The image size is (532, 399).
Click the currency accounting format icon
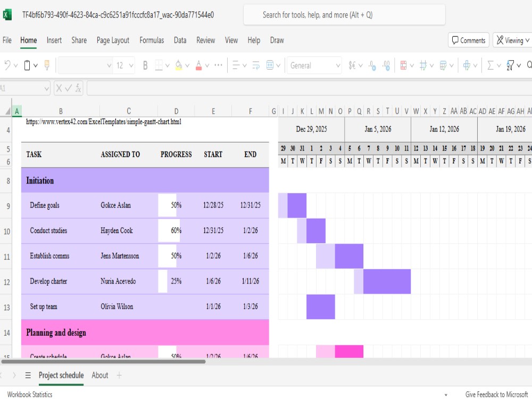click(352, 65)
